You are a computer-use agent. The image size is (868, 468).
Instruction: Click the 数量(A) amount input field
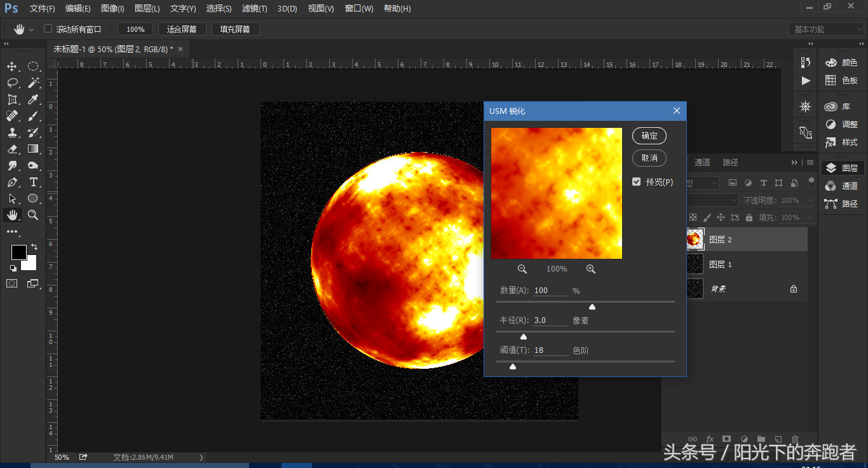click(x=551, y=291)
